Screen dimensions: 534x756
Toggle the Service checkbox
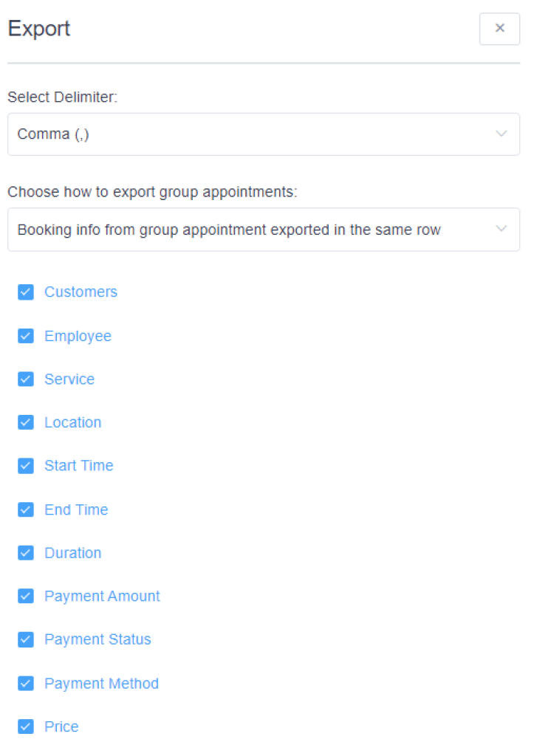[x=26, y=379]
